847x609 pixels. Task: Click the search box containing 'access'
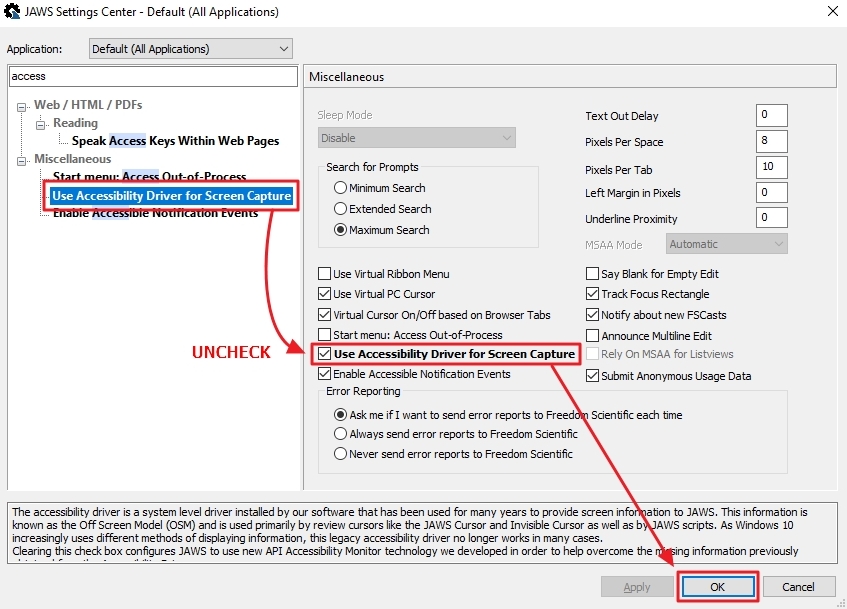tap(153, 76)
